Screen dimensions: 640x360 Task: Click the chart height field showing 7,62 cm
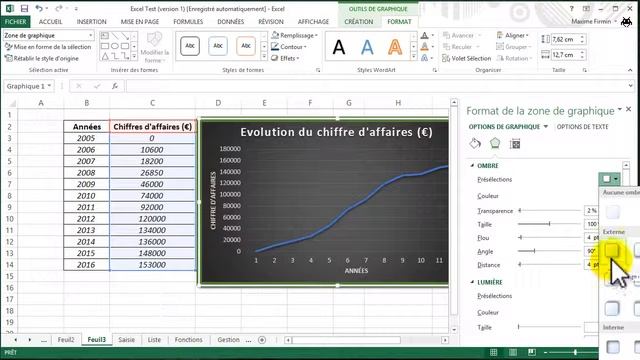[x=565, y=39]
